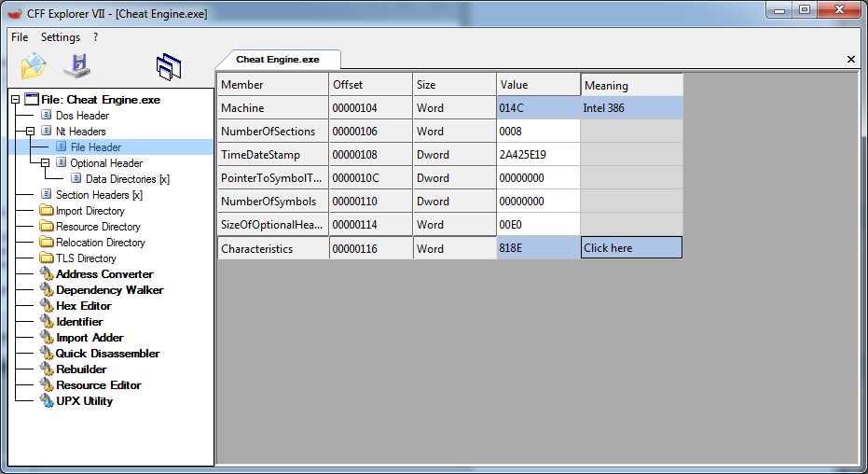
Task: Click the Offset column header
Action: point(370,85)
